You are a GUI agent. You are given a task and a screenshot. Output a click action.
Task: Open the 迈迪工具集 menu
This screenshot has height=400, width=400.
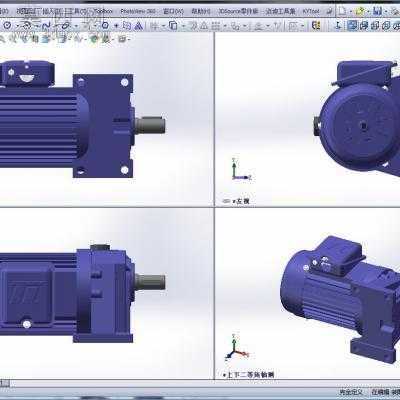click(x=280, y=11)
